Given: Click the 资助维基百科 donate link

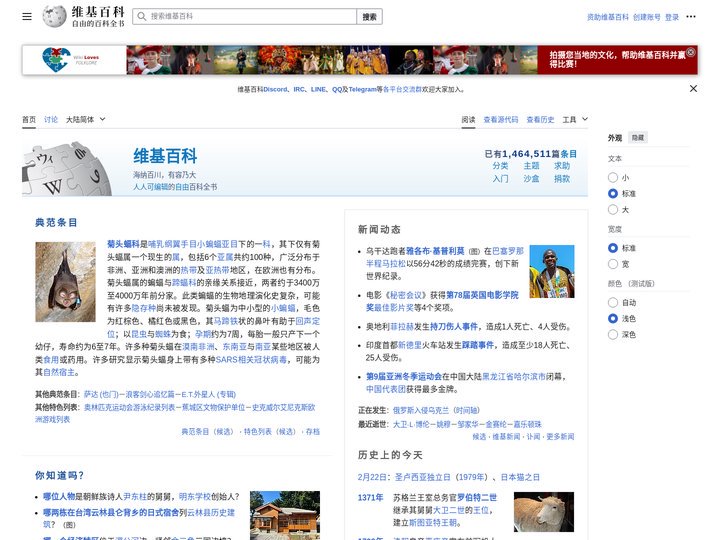Looking at the screenshot, I should coord(608,17).
